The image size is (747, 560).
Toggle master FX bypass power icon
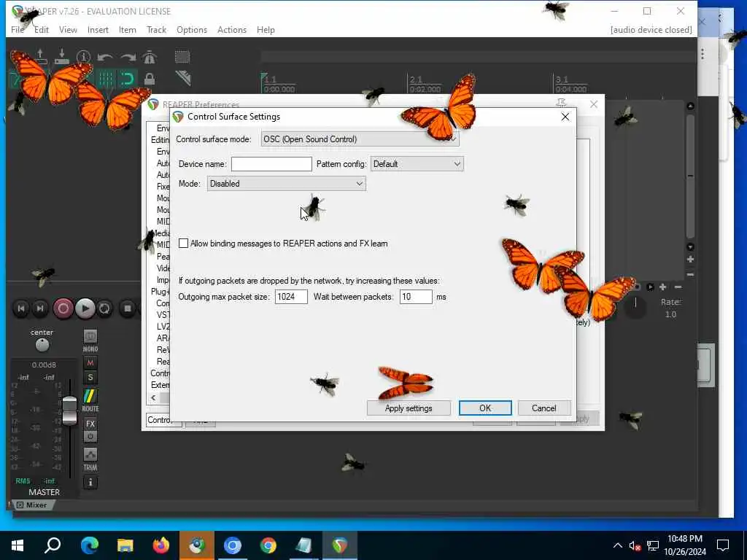pos(90,436)
